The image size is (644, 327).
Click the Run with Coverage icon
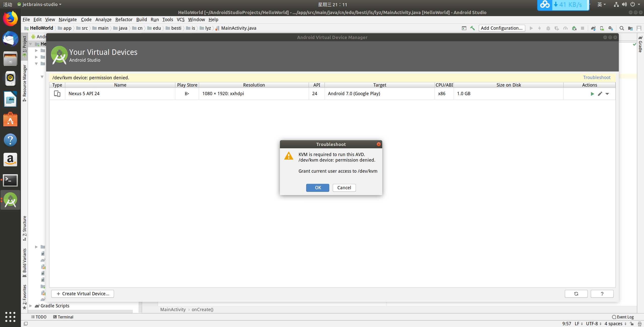[x=557, y=28]
